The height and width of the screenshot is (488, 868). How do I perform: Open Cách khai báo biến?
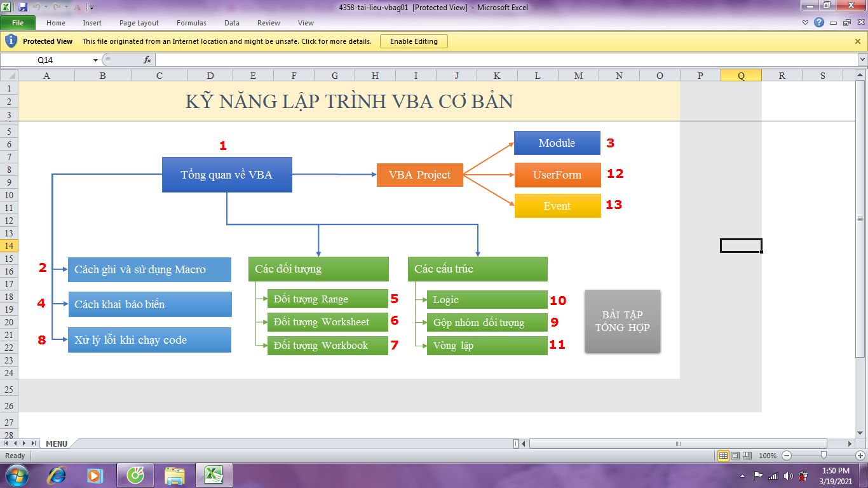point(149,304)
